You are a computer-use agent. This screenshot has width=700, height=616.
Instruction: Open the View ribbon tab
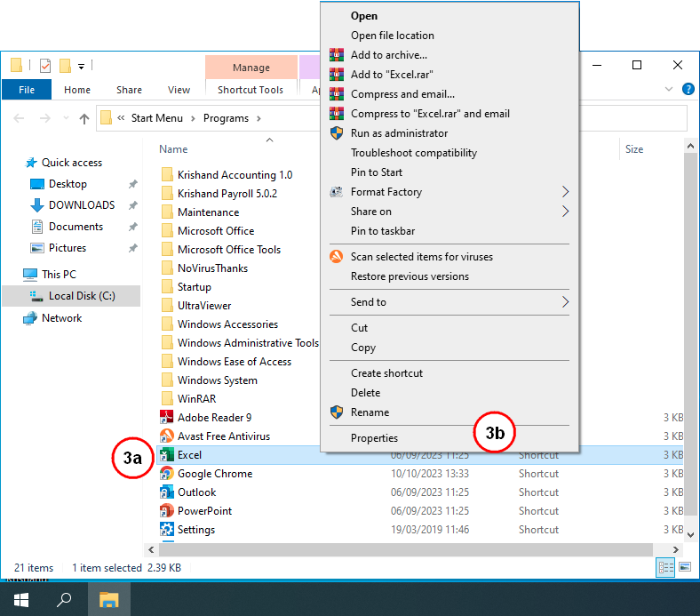click(x=179, y=90)
